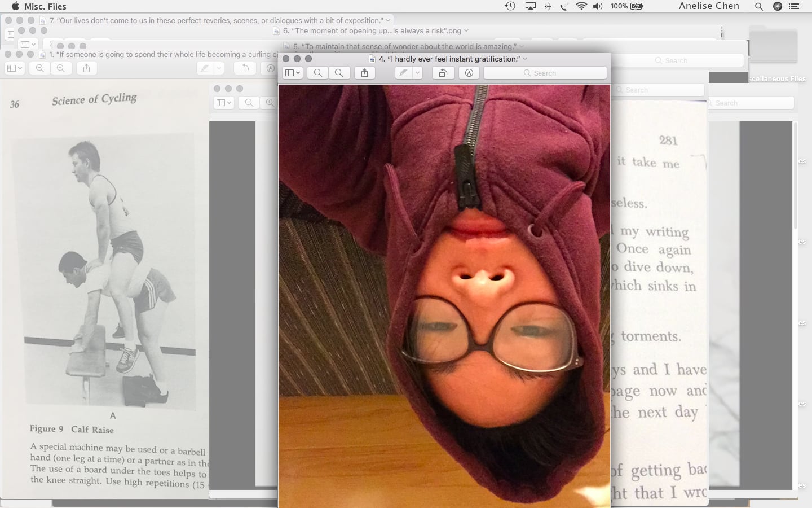
Task: Click the Miscellaneous Files folder on desktop
Action: 773,47
